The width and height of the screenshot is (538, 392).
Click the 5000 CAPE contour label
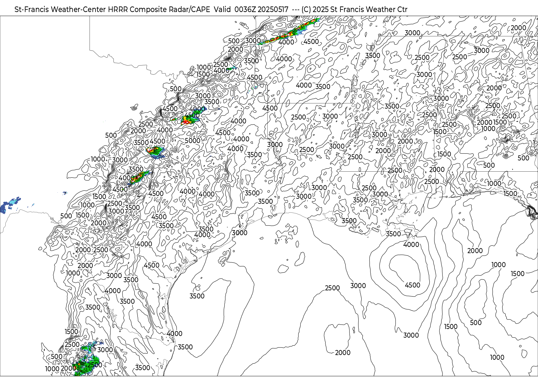click(x=193, y=141)
